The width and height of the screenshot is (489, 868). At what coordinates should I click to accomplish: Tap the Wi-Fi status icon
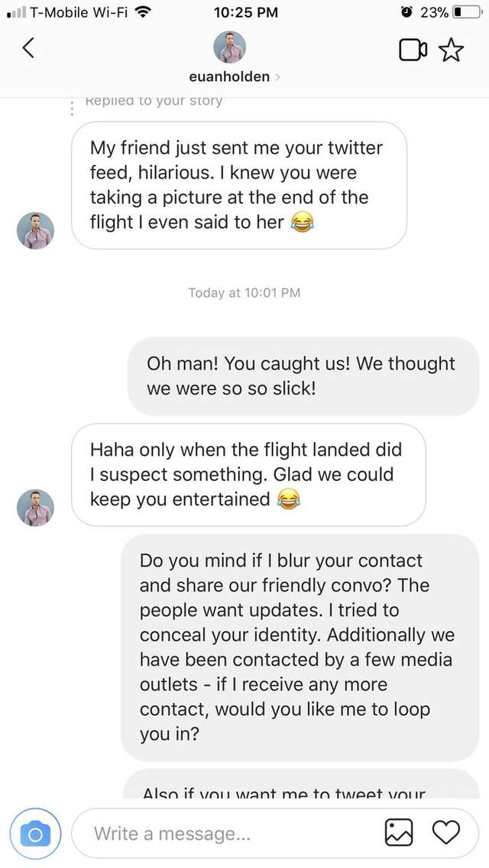pyautogui.click(x=140, y=12)
